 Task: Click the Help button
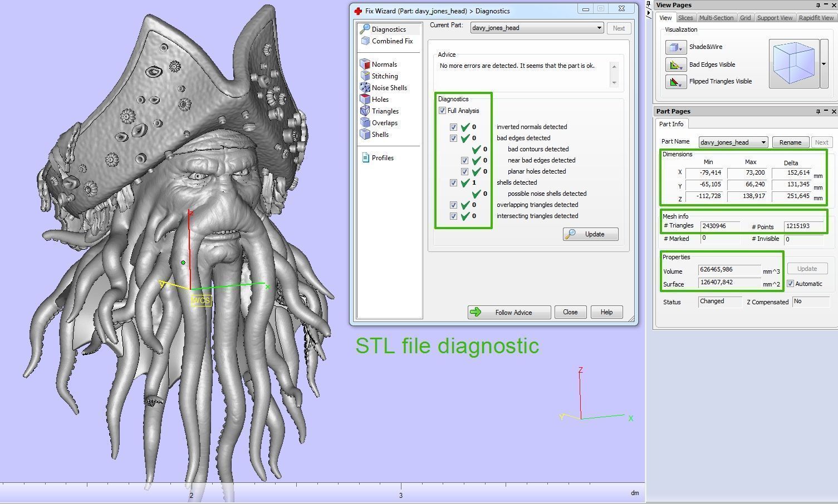[606, 312]
